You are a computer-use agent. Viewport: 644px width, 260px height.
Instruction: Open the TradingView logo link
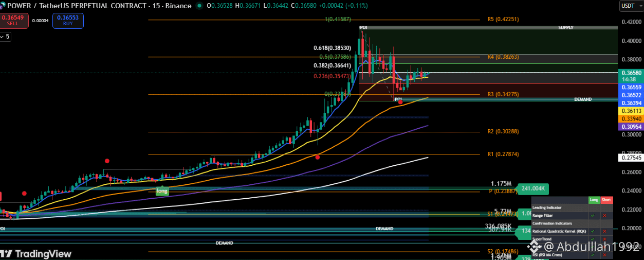pyautogui.click(x=35, y=254)
